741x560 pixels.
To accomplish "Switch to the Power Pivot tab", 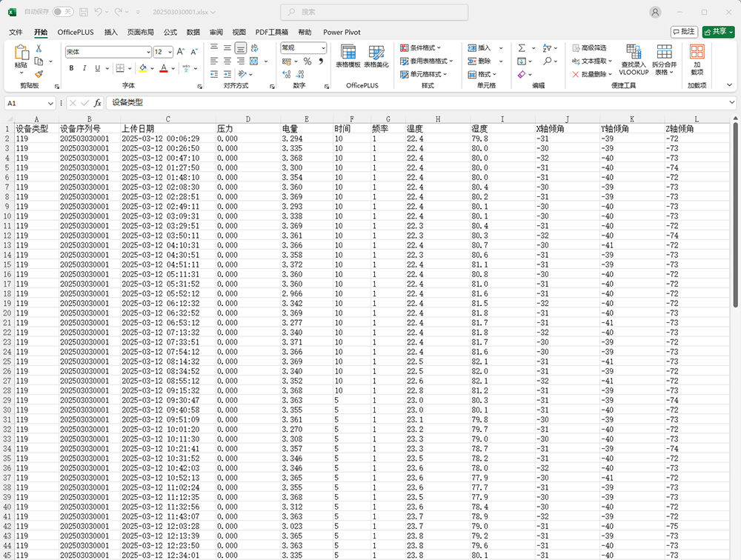I will point(342,32).
